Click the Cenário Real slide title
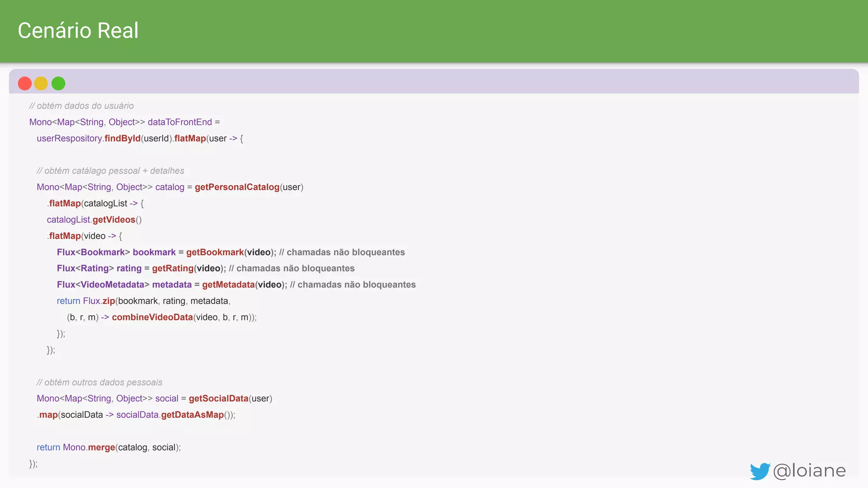Viewport: 868px width, 488px height. tap(78, 30)
